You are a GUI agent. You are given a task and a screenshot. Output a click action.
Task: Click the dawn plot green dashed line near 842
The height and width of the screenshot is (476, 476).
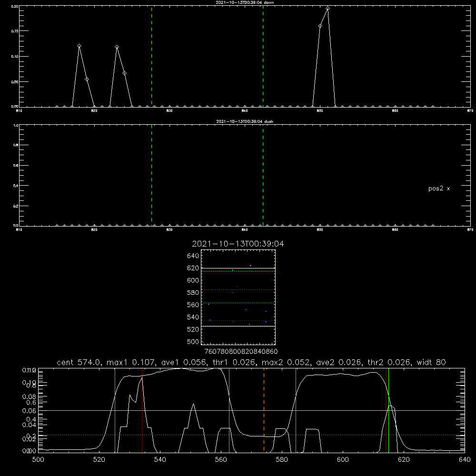point(263,56)
